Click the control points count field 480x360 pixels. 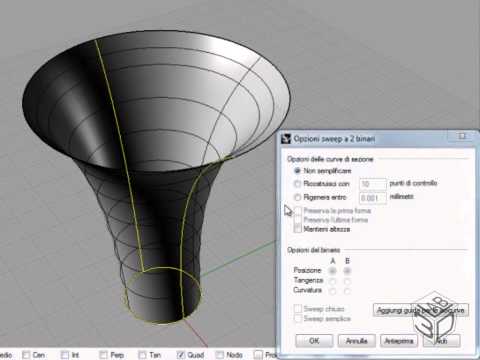pos(373,184)
